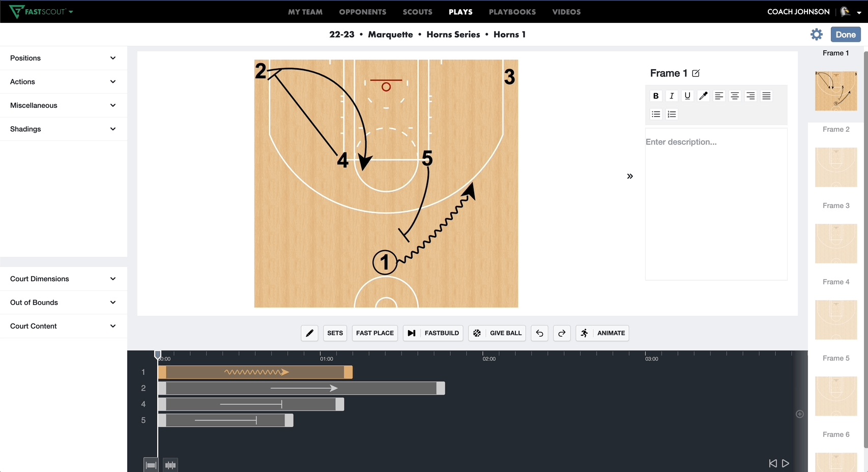This screenshot has height=472, width=868.
Task: Select the pencil draw tool
Action: click(309, 333)
